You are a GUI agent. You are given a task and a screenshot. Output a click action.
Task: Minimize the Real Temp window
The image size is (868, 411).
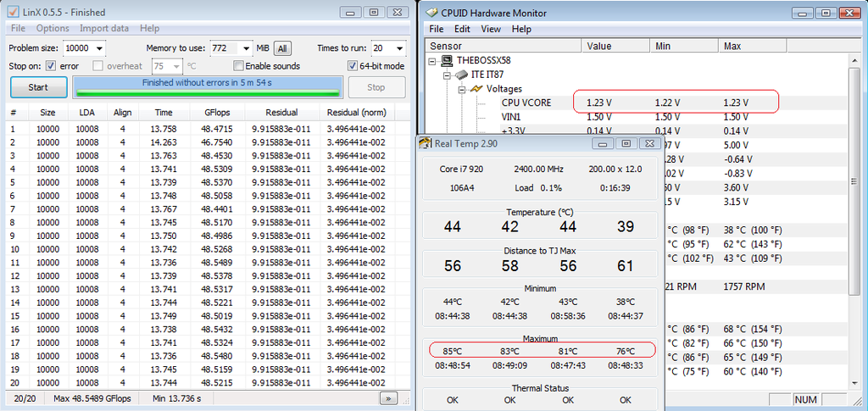click(604, 143)
